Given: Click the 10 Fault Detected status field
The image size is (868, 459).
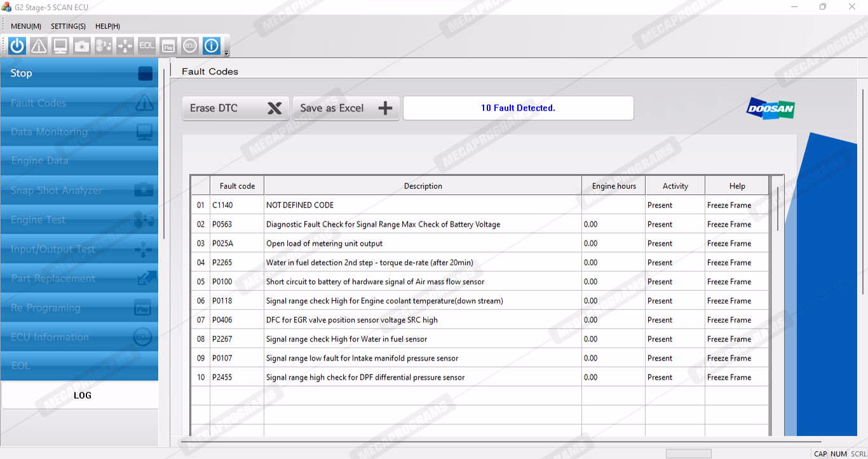Looking at the screenshot, I should [518, 108].
